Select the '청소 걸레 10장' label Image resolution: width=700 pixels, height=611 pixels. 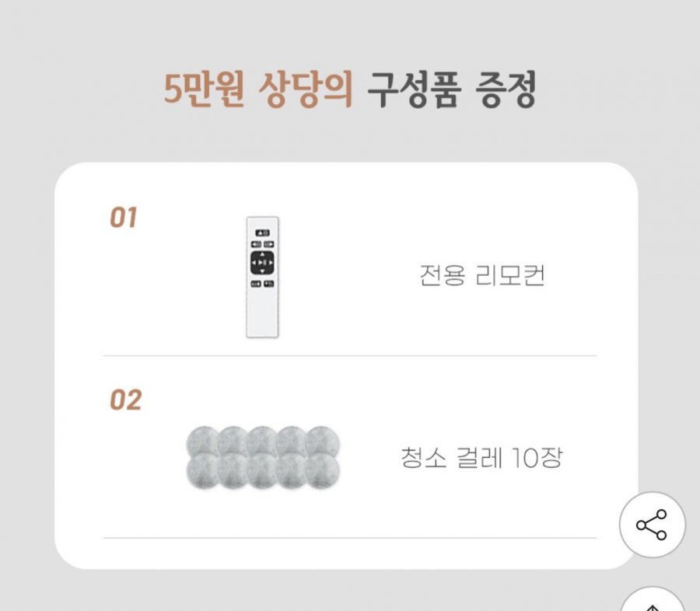point(481,458)
